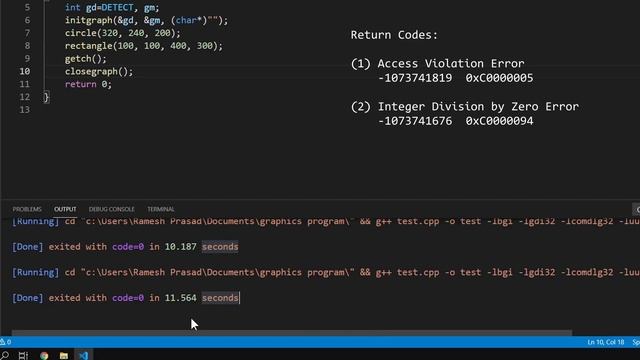Place cursor in the initgraph call line
This screenshot has width=640, height=360.
tap(146, 20)
